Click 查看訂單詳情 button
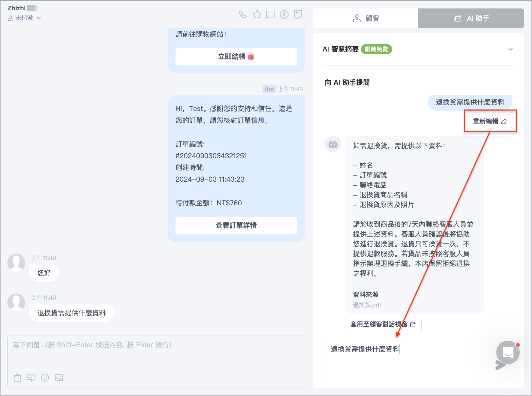Viewport: 532px width, 396px height. tap(236, 226)
